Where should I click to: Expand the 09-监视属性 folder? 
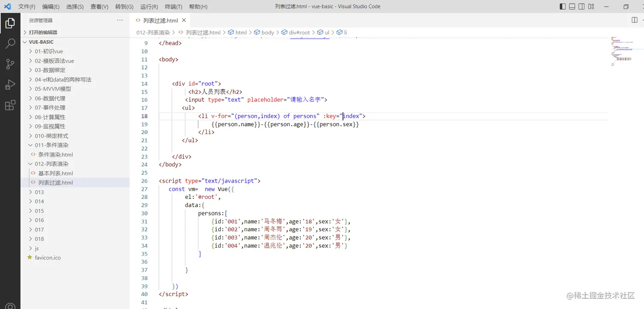(75, 126)
